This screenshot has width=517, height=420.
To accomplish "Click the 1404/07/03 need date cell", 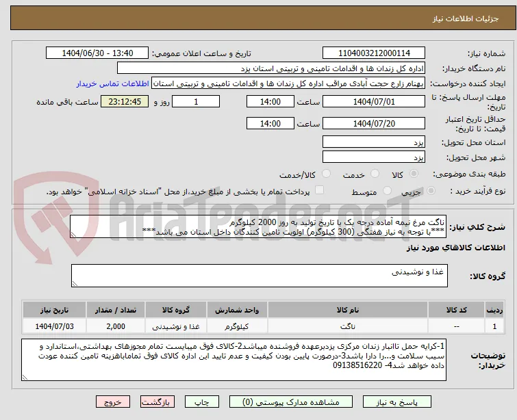I will point(54,326).
